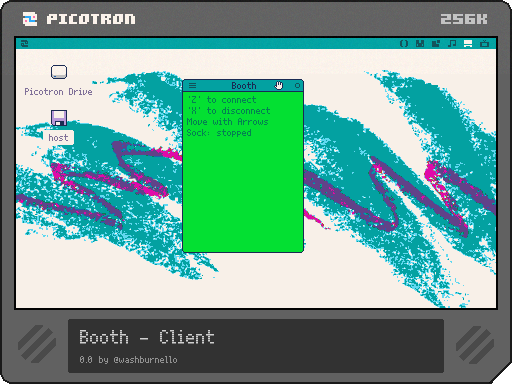
Task: Click the PICOTRON logo in frame header
Action: [79, 19]
